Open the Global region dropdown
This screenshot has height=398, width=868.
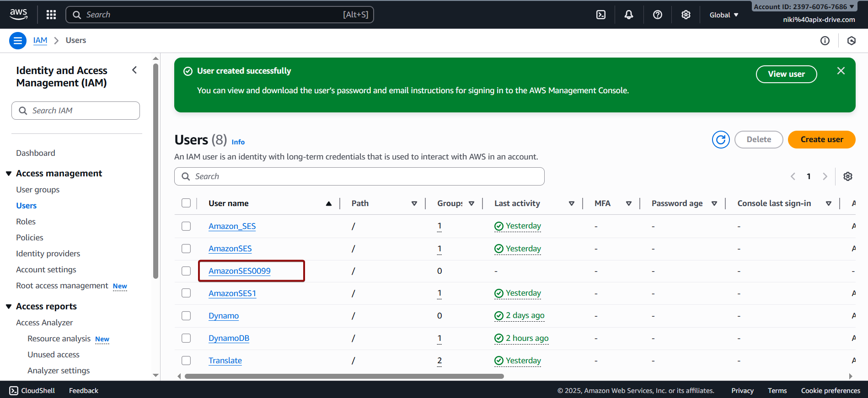tap(723, 15)
